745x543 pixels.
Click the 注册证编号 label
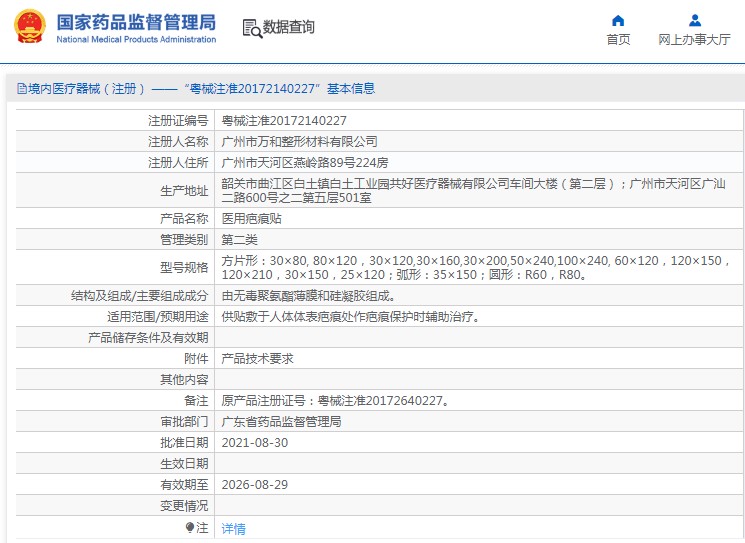[178, 121]
